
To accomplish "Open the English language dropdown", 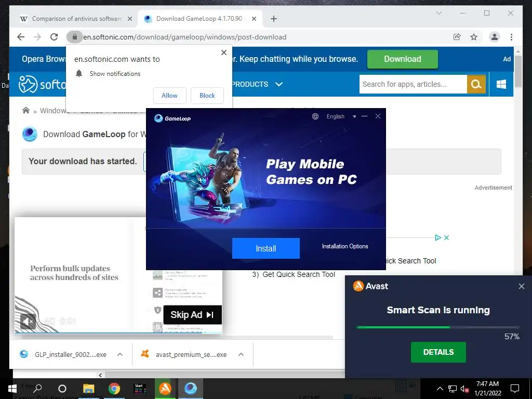I will (341, 116).
